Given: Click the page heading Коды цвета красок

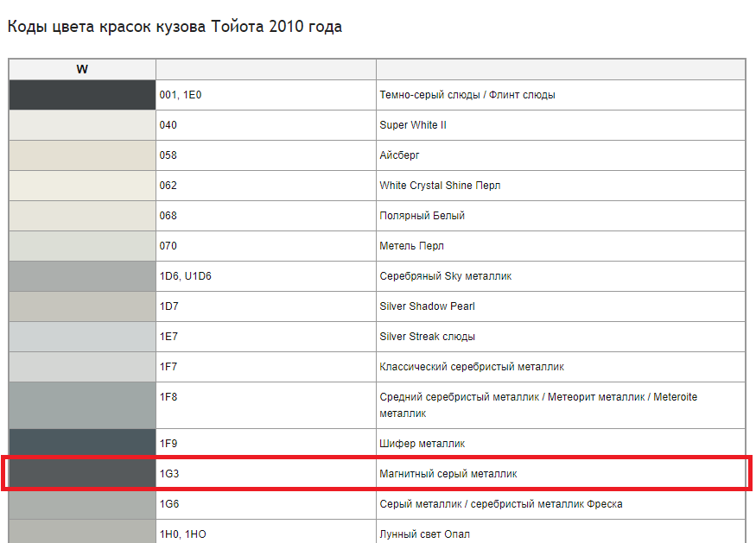Looking at the screenshot, I should (x=175, y=27).
